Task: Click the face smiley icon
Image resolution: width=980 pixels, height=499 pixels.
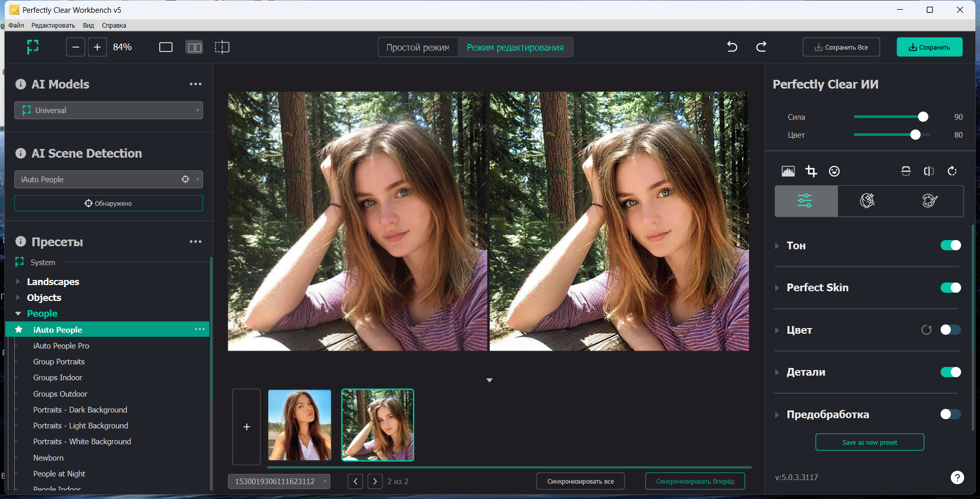Action: pyautogui.click(x=834, y=171)
